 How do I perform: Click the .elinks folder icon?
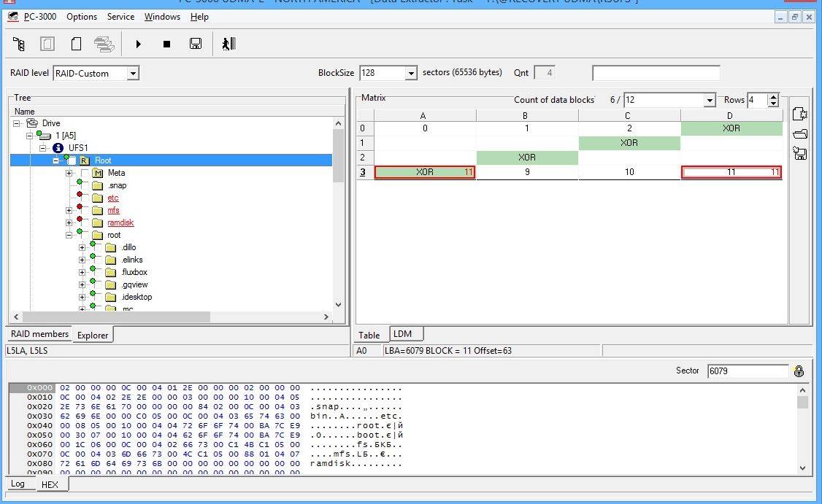[111, 260]
